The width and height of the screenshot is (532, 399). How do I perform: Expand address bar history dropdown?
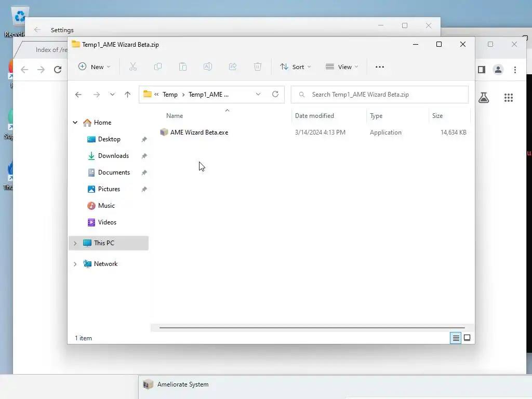coord(258,94)
